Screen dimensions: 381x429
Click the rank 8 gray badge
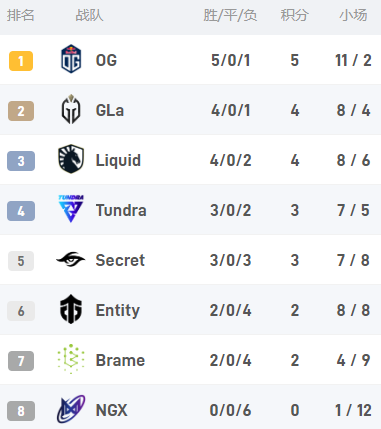click(21, 411)
